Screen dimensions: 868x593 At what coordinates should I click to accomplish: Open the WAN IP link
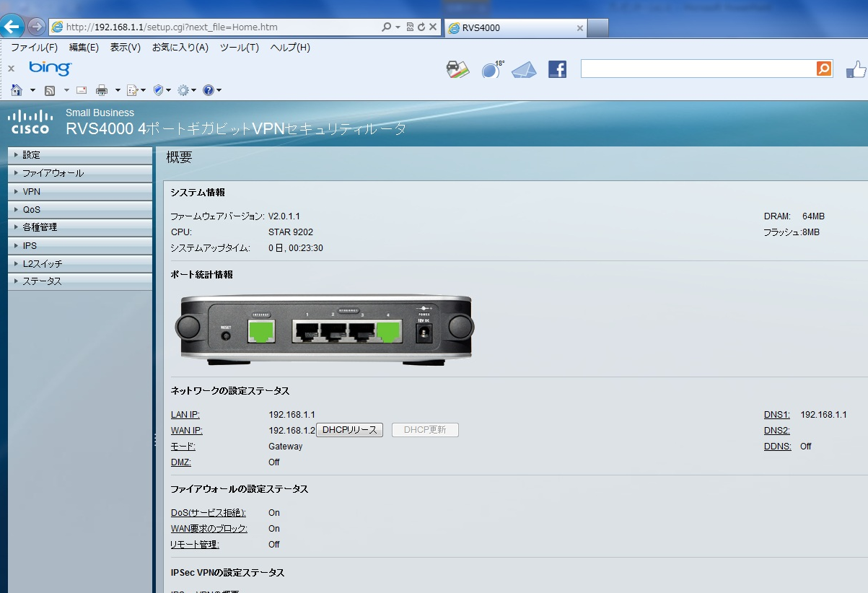(x=187, y=431)
